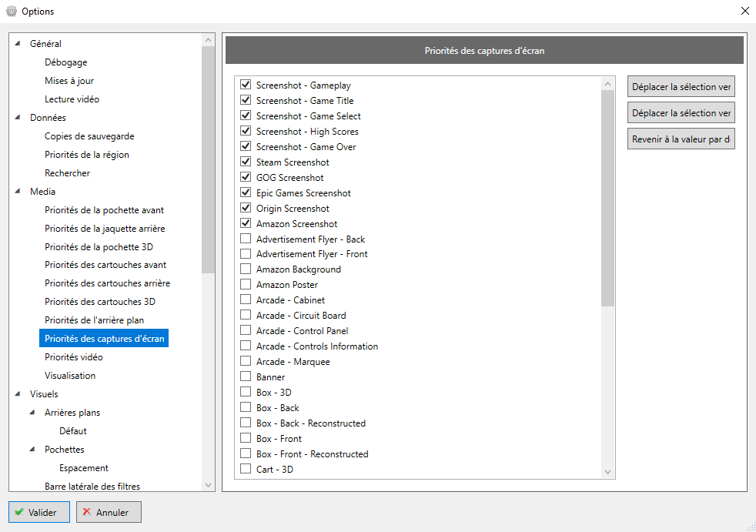Uncheck Epic Games Screenshot checkbox
This screenshot has width=756, height=532.
(x=246, y=192)
